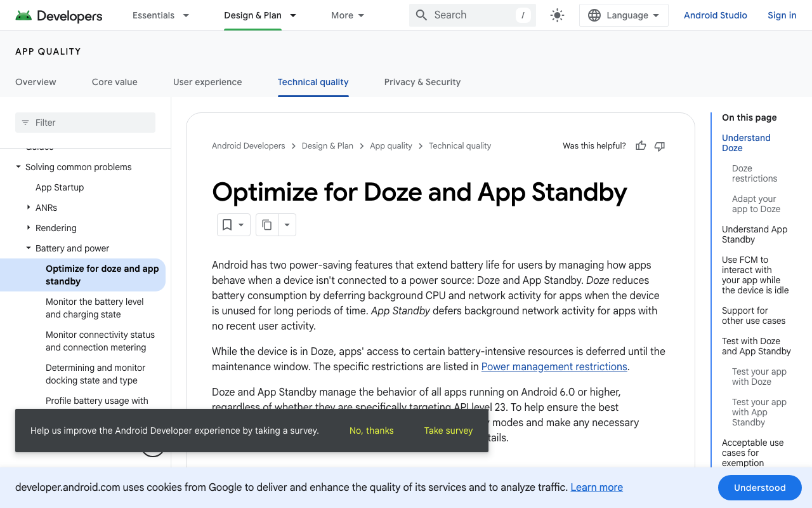Open the cookie Learn more link
812x508 pixels.
(x=597, y=487)
